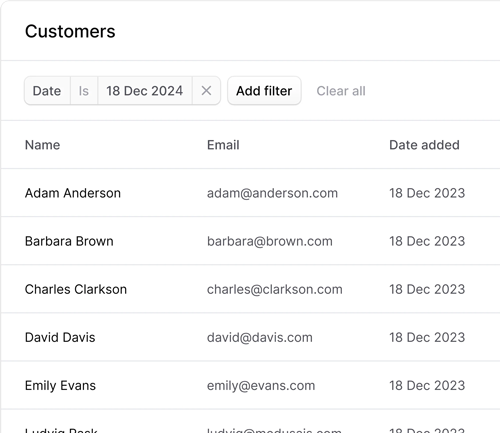Click the Add filter button
This screenshot has width=500, height=433.
point(264,91)
